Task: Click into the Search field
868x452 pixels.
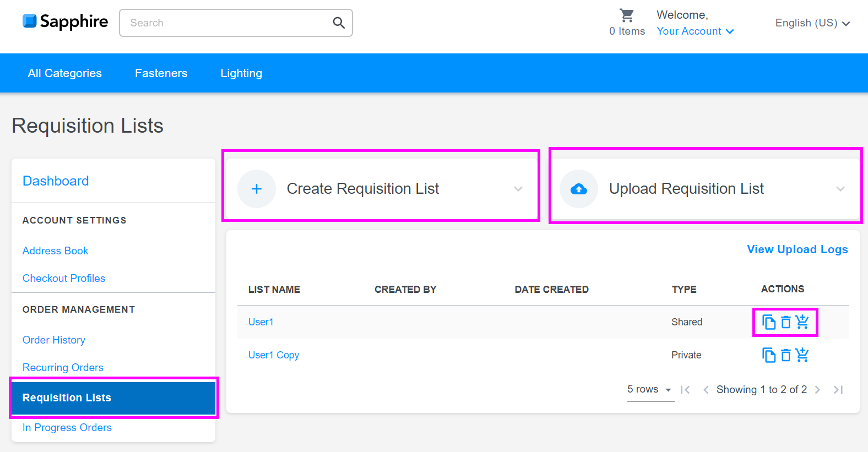Action: coord(226,23)
